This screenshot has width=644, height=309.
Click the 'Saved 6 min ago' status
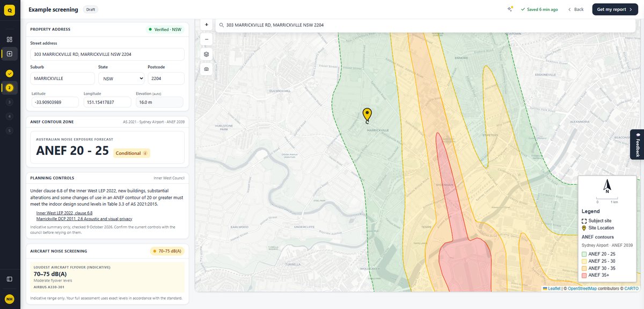tap(539, 10)
